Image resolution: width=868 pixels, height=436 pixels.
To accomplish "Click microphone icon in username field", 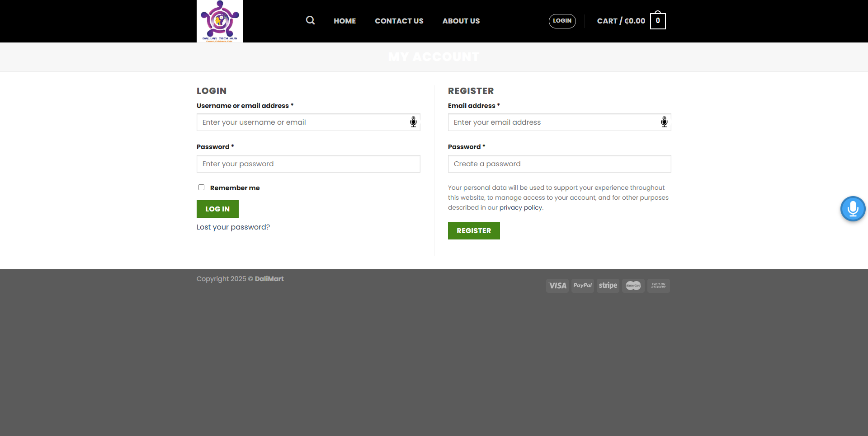I will pos(413,122).
